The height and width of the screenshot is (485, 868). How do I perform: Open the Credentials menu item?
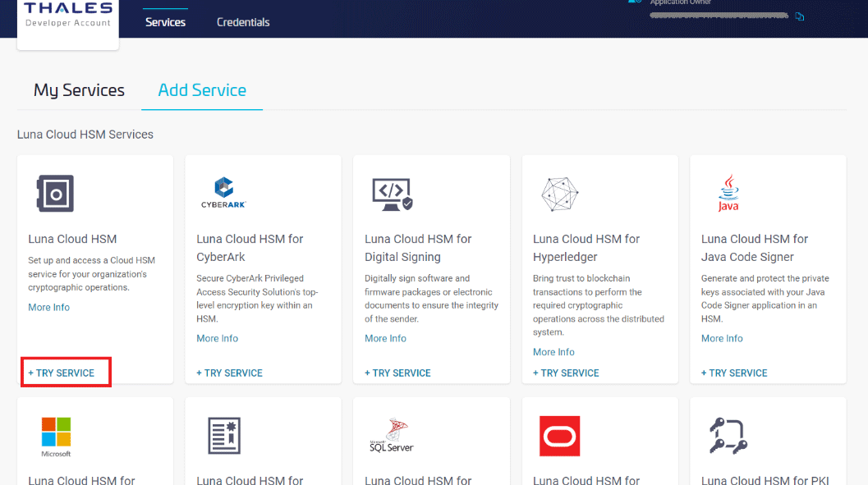243,22
